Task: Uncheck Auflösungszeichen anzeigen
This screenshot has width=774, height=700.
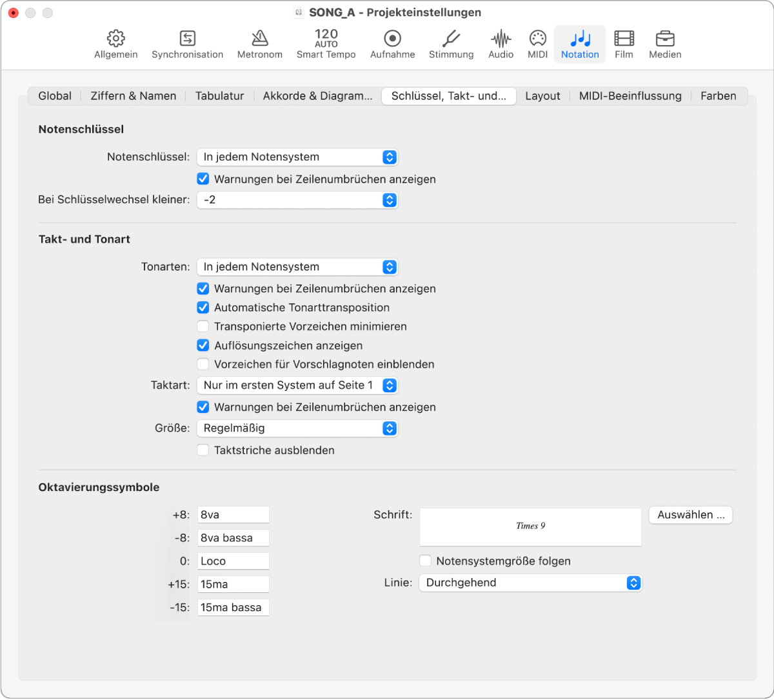Action: point(203,345)
